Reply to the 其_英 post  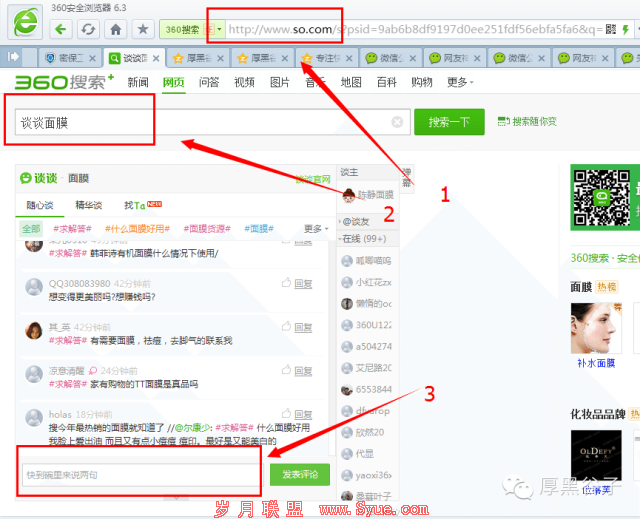(303, 327)
